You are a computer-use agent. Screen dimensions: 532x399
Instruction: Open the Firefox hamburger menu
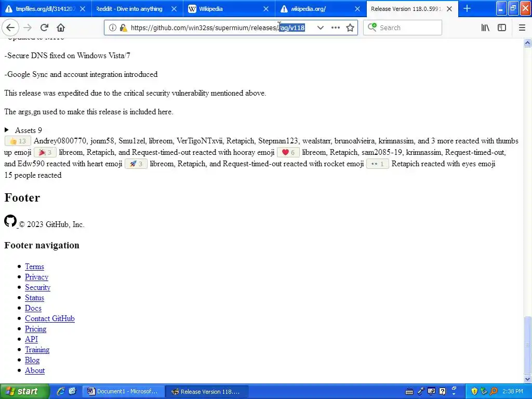tap(522, 28)
